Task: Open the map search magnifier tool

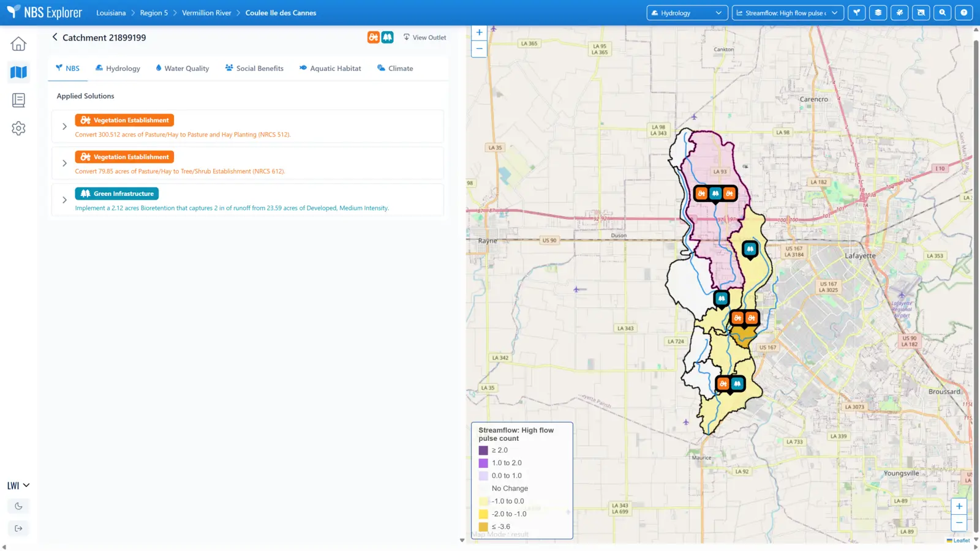Action: [x=942, y=13]
